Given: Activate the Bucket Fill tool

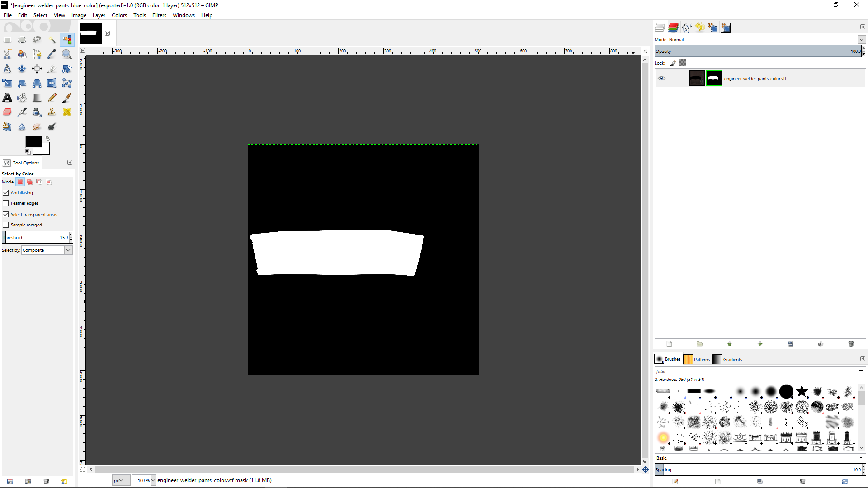Looking at the screenshot, I should (x=22, y=98).
